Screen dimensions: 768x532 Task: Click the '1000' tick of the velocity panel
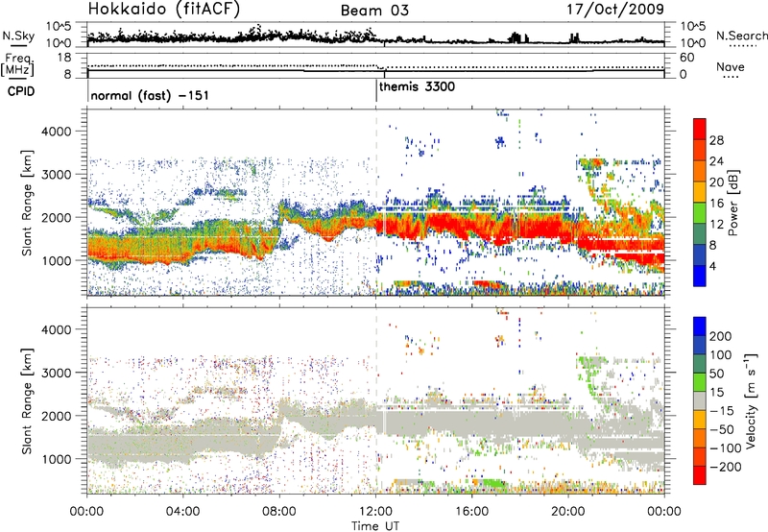click(56, 459)
